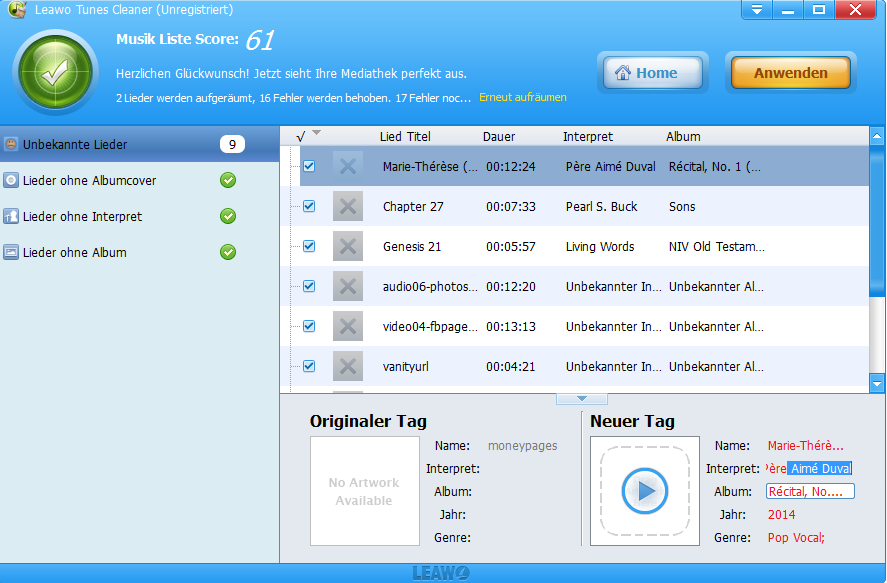Viewport: 887px width, 583px height.
Task: Click the Unbekannte Lieder face icon
Action: coord(11,144)
